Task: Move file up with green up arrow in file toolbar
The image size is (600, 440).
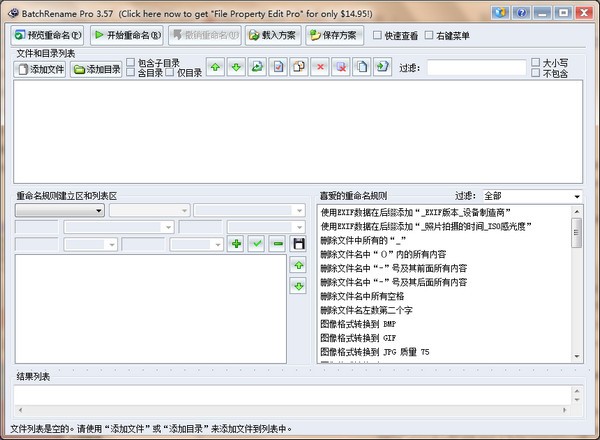Action: 215,68
